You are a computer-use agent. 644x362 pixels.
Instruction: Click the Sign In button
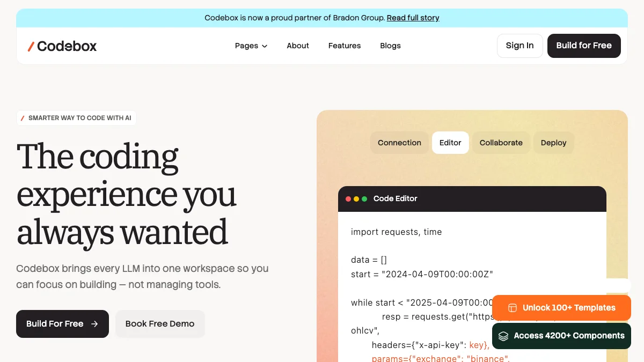click(x=520, y=46)
